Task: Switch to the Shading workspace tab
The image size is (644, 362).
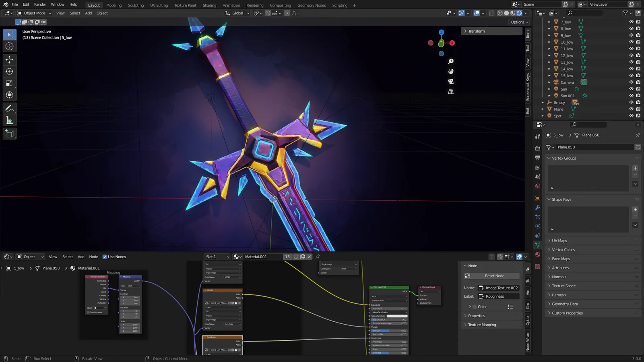Action: [x=209, y=5]
